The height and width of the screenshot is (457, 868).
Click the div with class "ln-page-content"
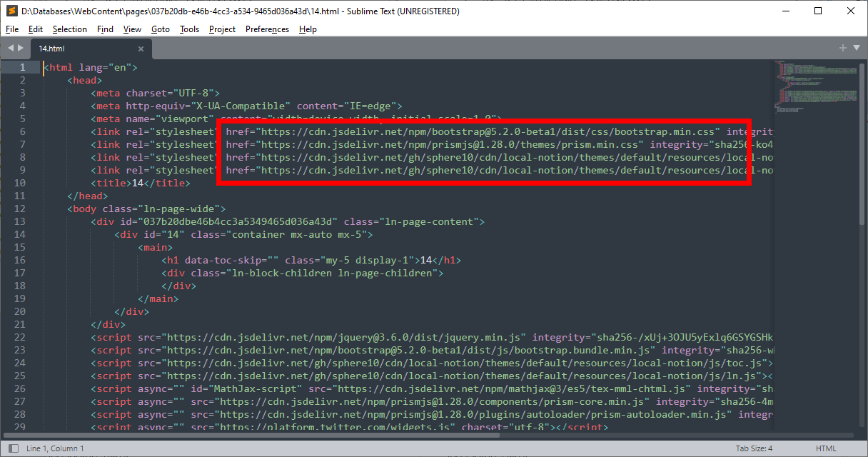pyautogui.click(x=288, y=221)
